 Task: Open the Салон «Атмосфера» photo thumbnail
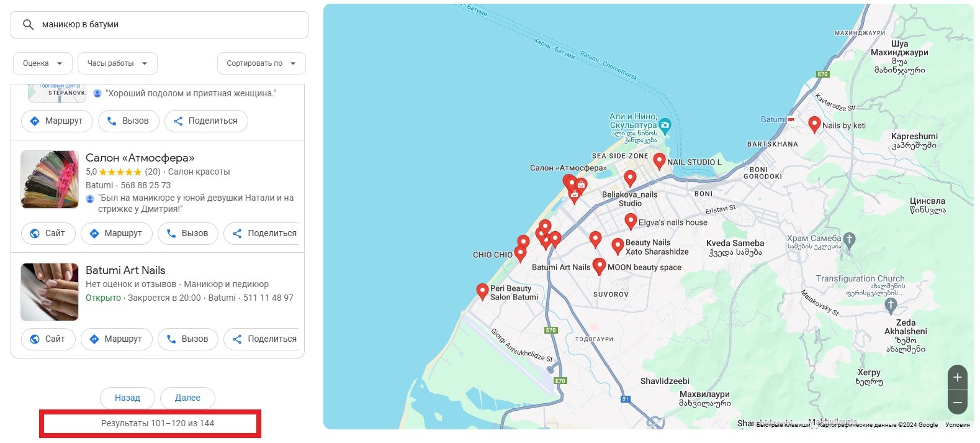point(50,180)
